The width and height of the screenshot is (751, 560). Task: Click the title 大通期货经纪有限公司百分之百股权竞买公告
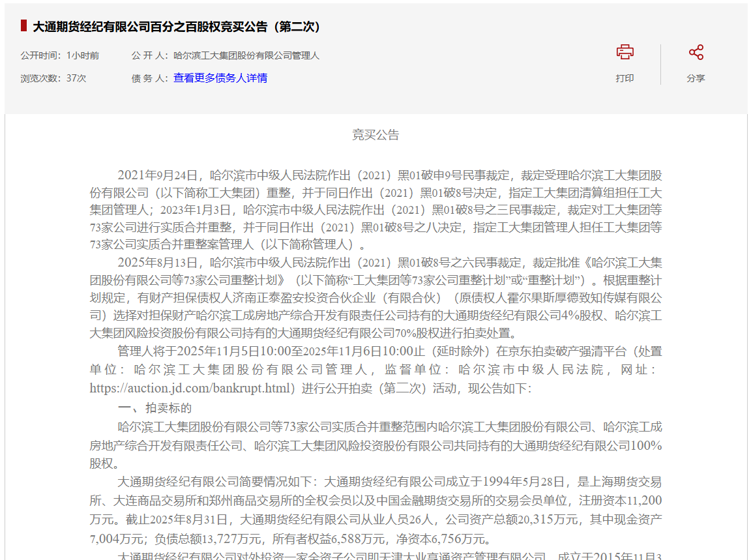(176, 27)
